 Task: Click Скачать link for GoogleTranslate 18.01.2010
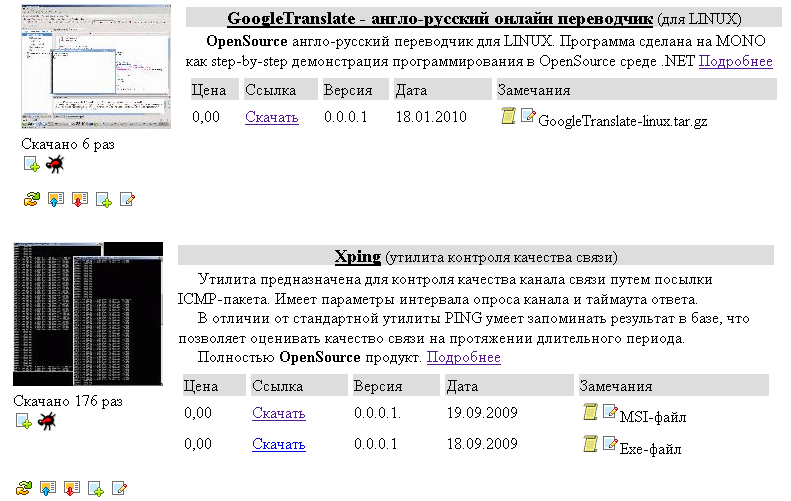(271, 117)
